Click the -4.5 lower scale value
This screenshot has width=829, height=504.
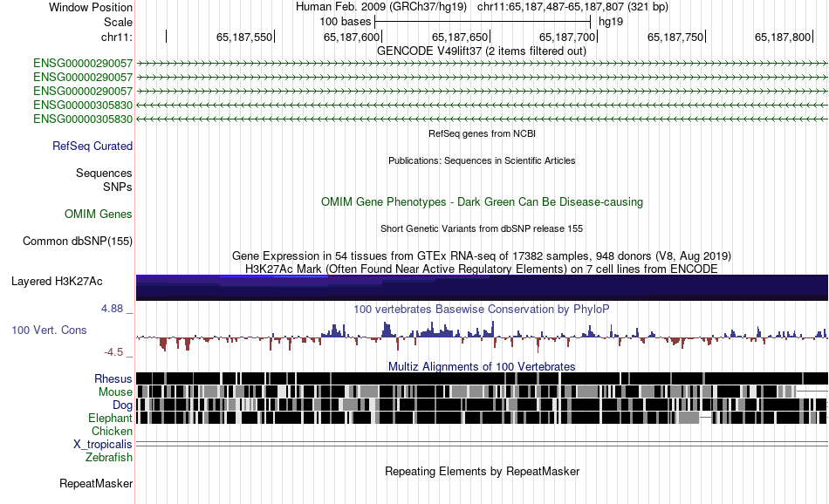pos(113,352)
